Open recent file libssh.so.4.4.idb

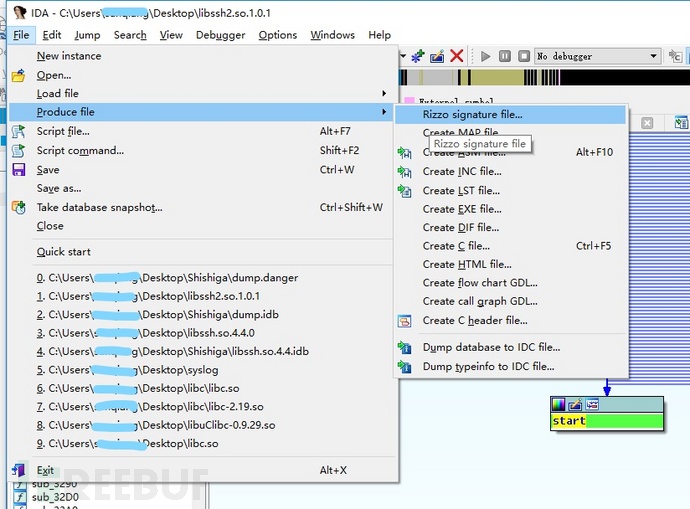click(x=201, y=352)
